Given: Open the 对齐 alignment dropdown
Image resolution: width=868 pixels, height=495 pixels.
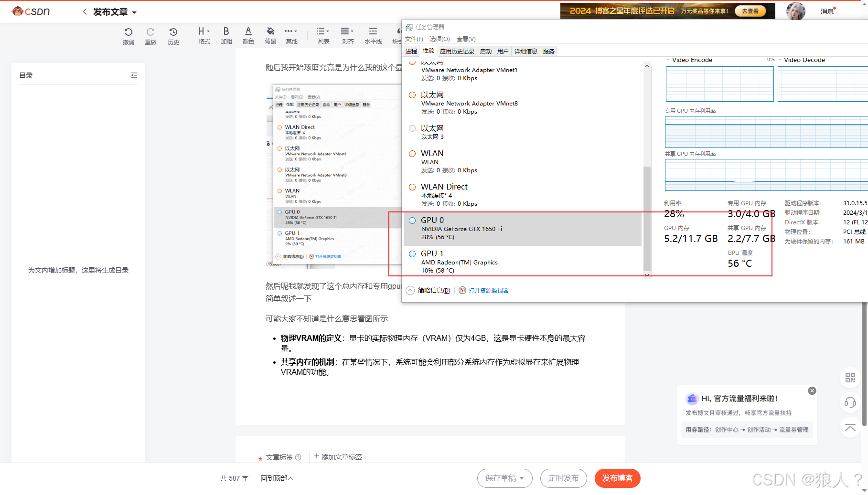Looking at the screenshot, I should (x=348, y=36).
